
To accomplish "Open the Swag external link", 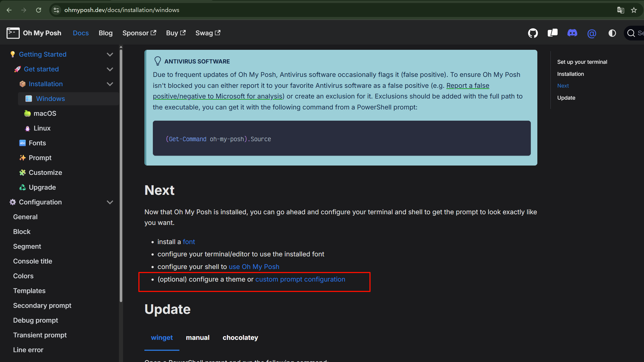I will [208, 33].
